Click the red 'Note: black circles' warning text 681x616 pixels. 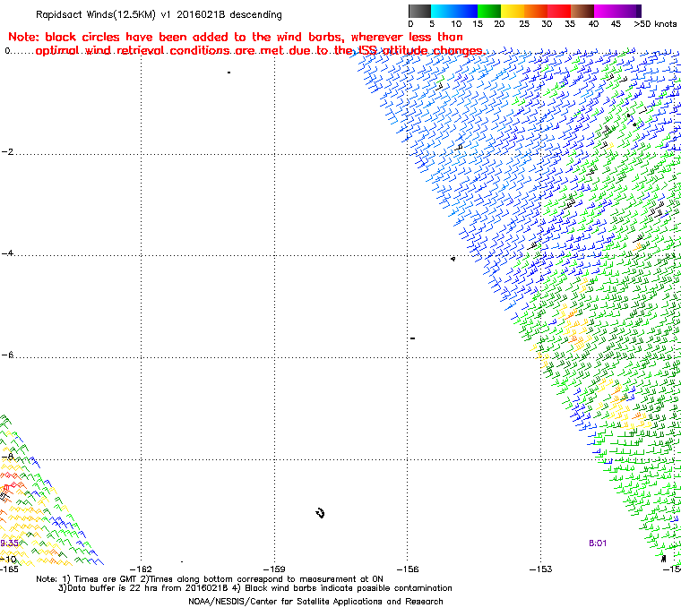click(246, 44)
